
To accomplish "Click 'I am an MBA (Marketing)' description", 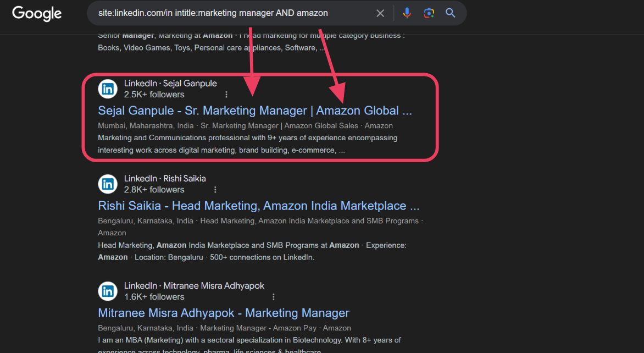I will pos(249,346).
